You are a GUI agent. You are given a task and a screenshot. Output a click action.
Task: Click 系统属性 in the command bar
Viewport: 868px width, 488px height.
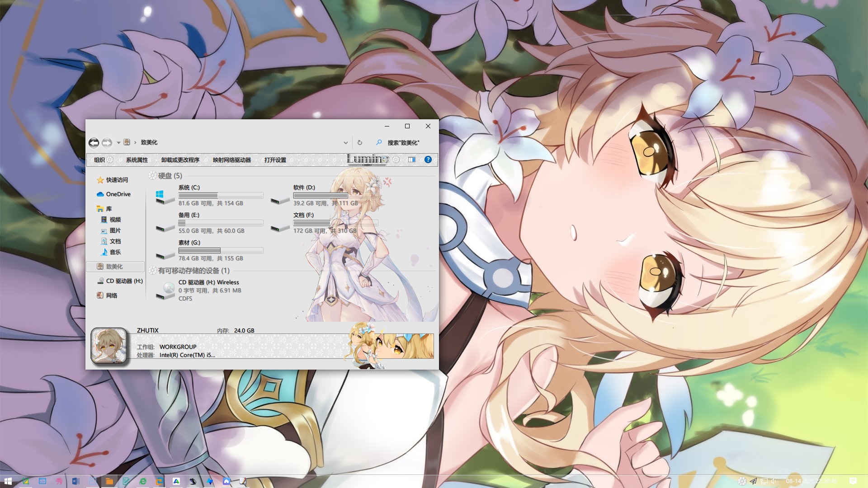point(137,160)
